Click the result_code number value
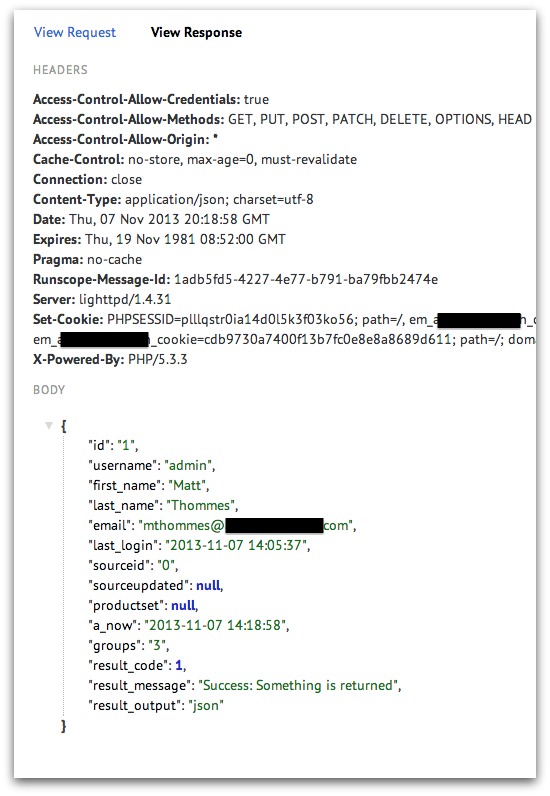Image resolution: width=550 pixels, height=796 pixels. (x=179, y=666)
